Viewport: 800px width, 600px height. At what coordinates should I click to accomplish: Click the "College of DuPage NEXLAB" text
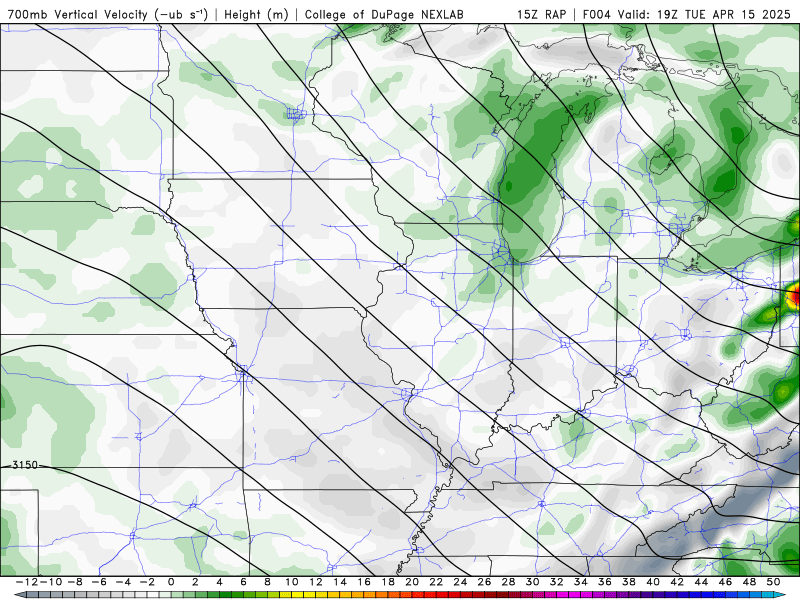tap(384, 15)
